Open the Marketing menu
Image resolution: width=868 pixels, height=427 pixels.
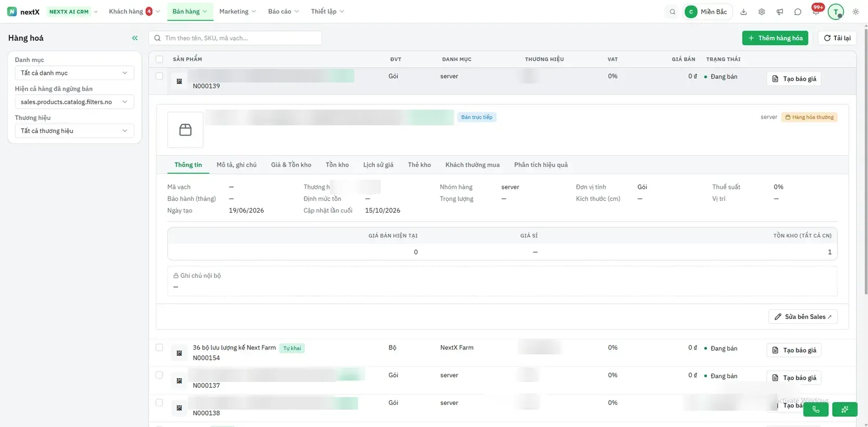tap(238, 11)
